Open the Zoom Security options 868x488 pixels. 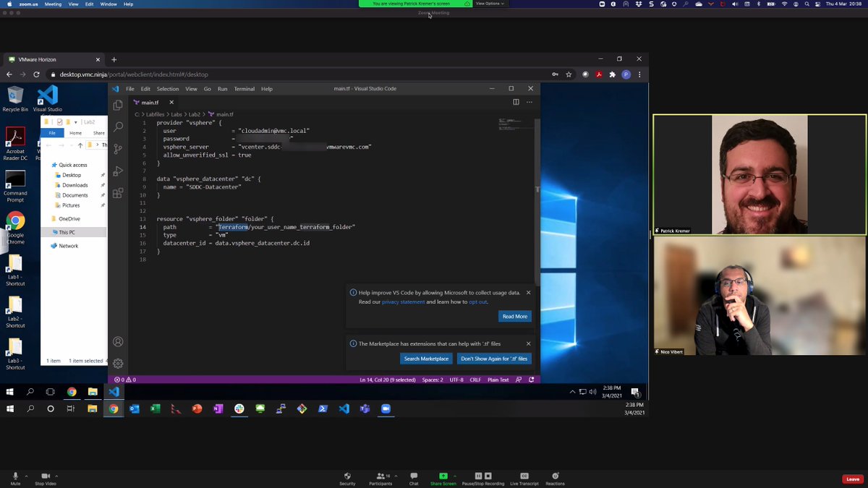pyautogui.click(x=347, y=479)
